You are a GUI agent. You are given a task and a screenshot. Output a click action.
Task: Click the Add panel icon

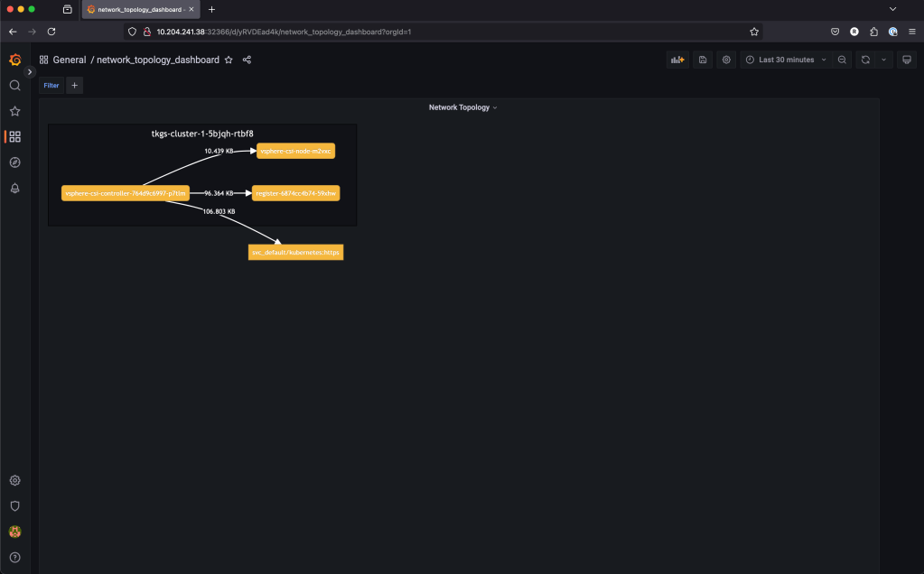tap(677, 60)
